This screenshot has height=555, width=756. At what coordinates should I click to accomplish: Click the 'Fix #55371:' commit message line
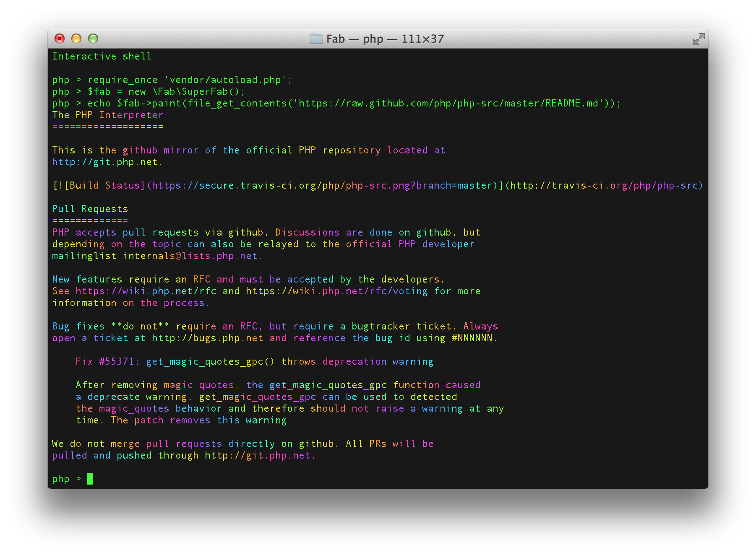254,362
